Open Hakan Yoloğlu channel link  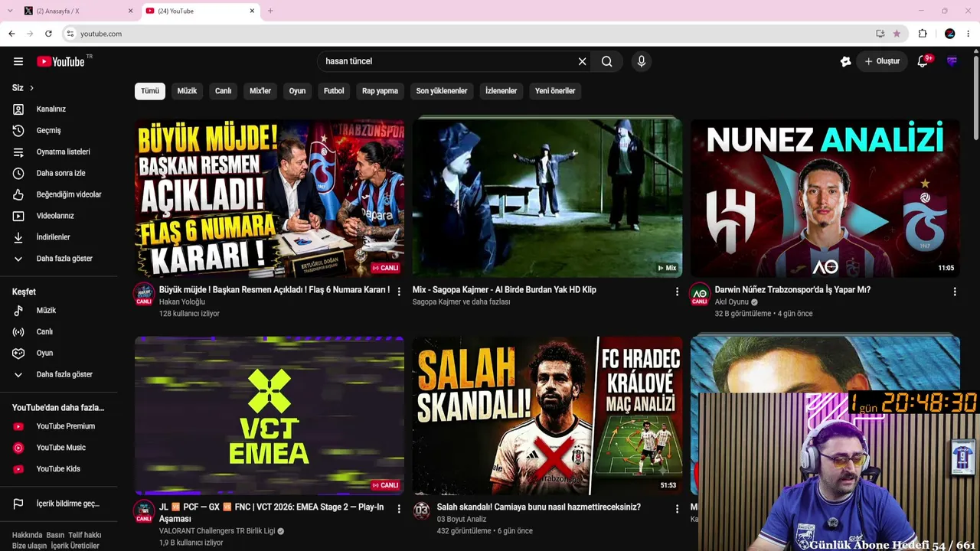coord(182,302)
